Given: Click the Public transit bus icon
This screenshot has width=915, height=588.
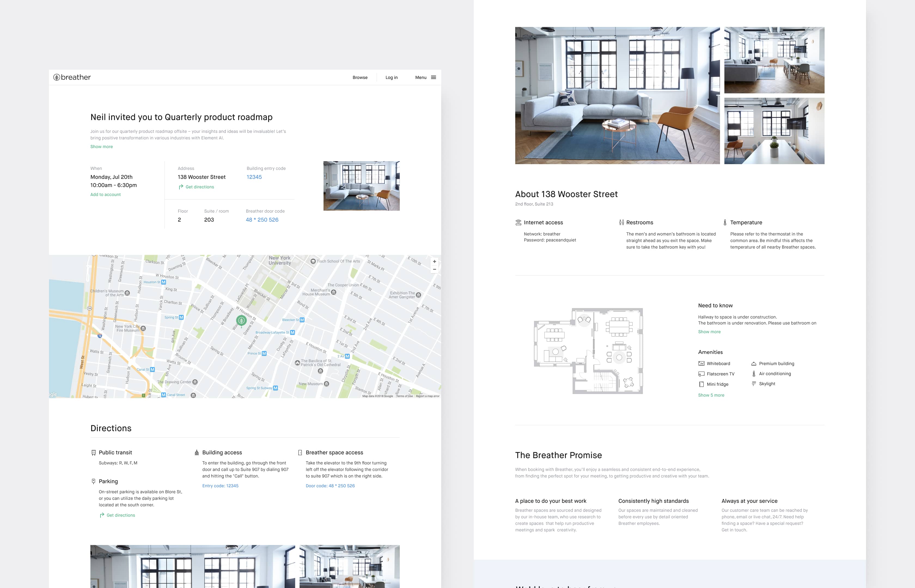Looking at the screenshot, I should (x=94, y=452).
